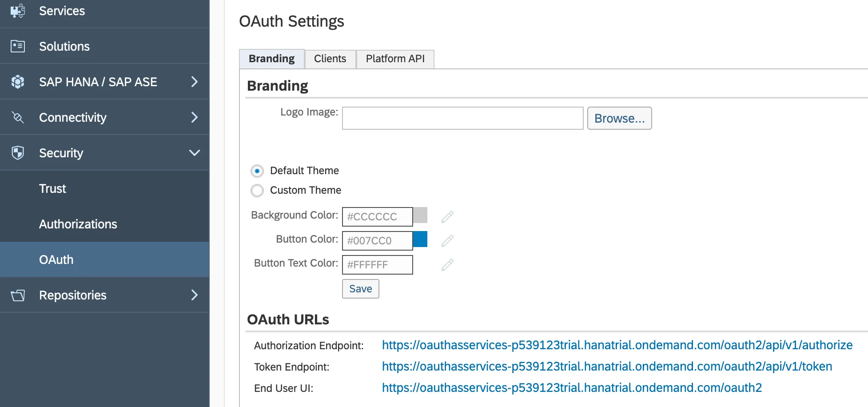The height and width of the screenshot is (407, 868).
Task: Click the blue Button Color swatch
Action: coord(420,239)
